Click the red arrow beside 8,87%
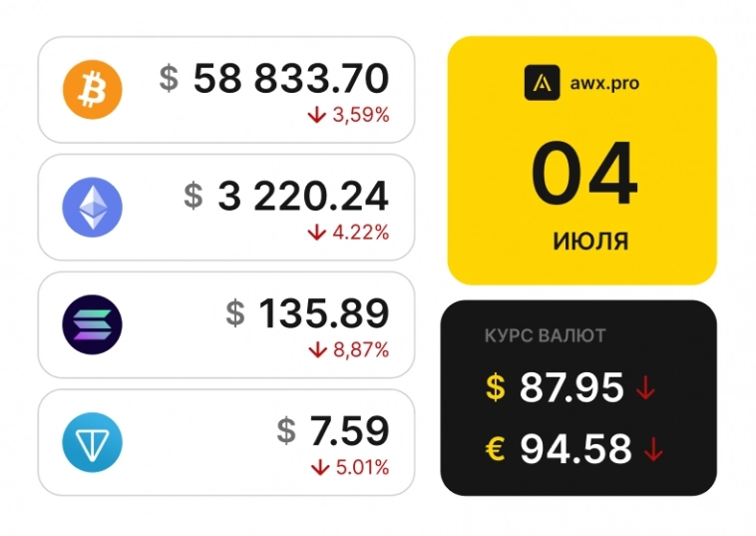 [318, 349]
